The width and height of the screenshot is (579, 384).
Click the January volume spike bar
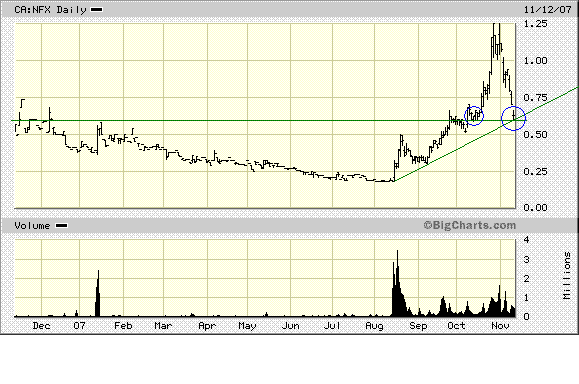click(x=98, y=293)
